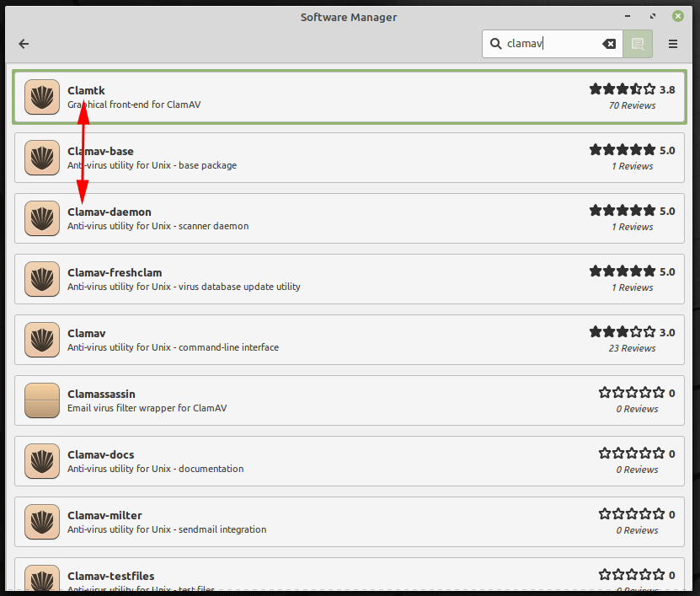The width and height of the screenshot is (700, 596).
Task: Click the Clamav-testfiles empty star rating
Action: point(632,576)
